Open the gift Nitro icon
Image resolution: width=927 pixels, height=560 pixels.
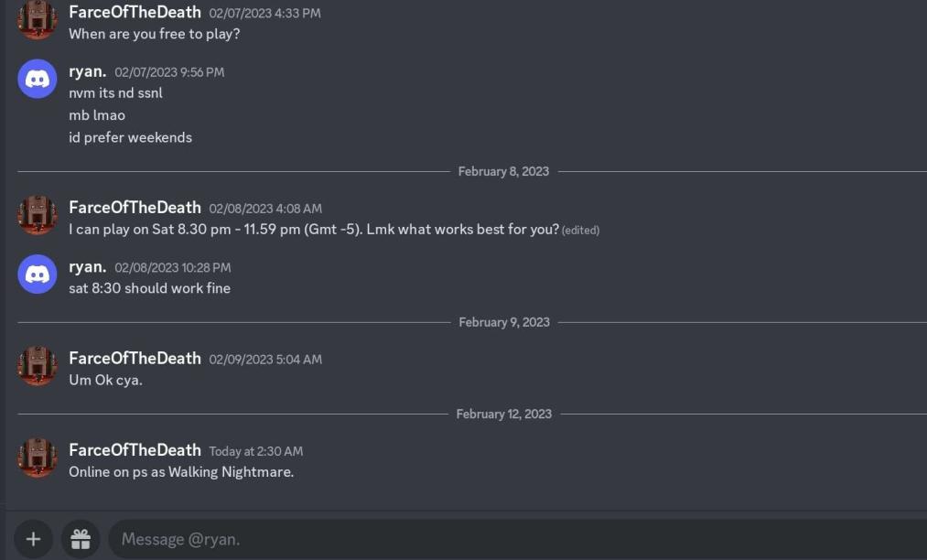(81, 539)
